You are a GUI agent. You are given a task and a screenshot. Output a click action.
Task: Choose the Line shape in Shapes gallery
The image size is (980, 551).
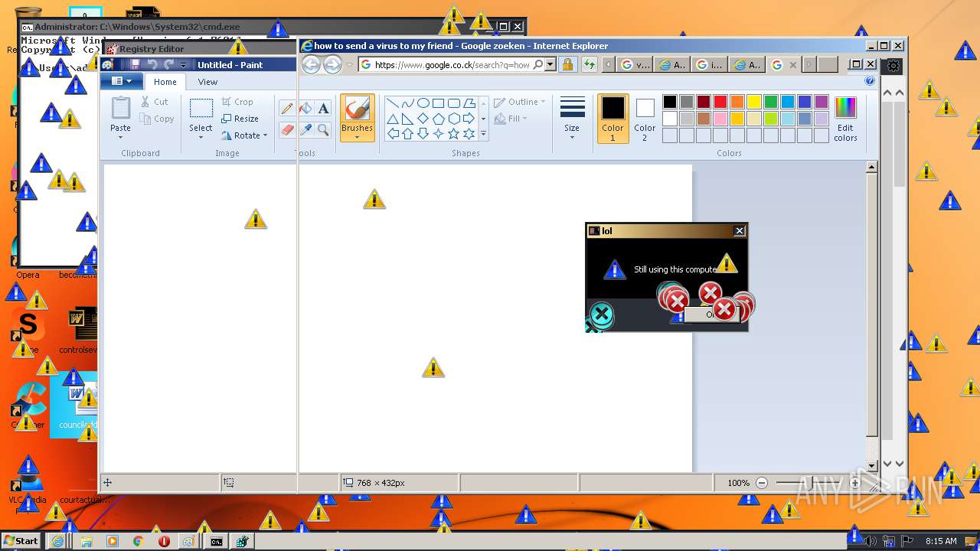click(x=392, y=103)
